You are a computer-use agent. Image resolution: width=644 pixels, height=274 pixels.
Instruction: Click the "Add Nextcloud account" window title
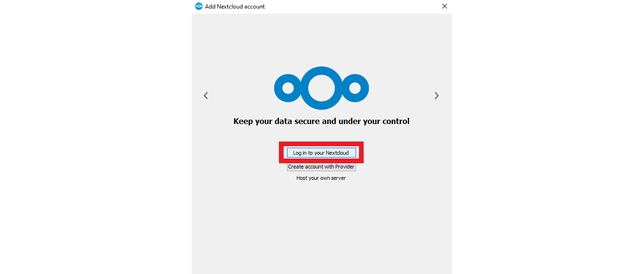coord(235,7)
